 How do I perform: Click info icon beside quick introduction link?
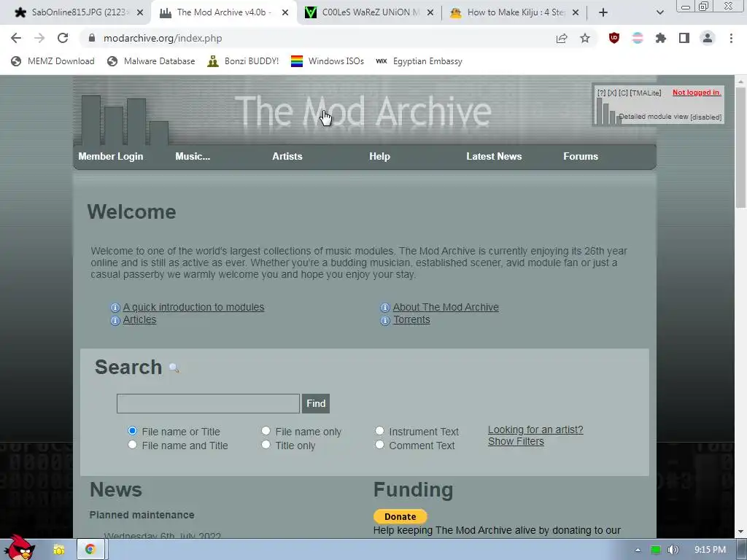point(115,308)
